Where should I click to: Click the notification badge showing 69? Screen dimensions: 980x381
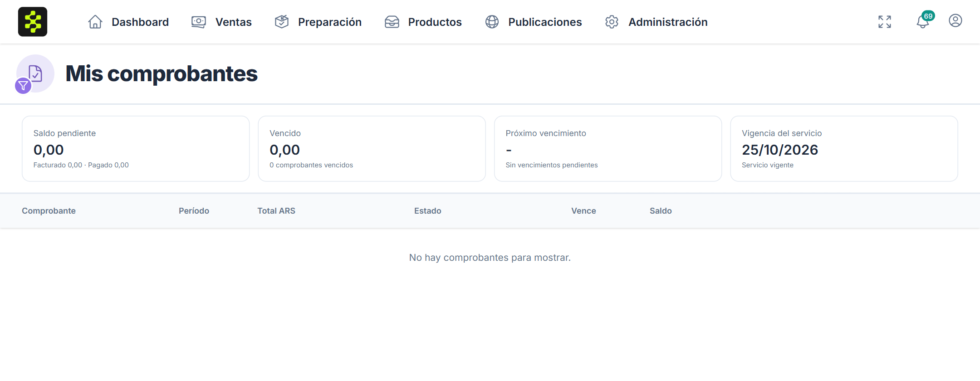(x=928, y=16)
